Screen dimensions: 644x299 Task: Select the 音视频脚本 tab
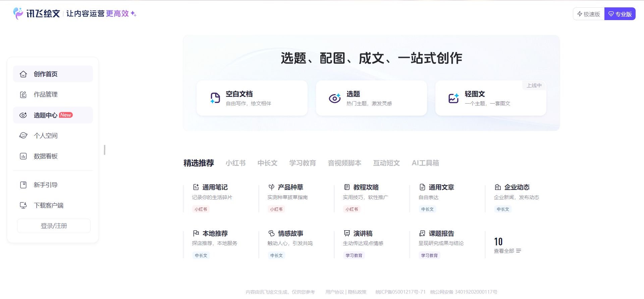pos(344,163)
